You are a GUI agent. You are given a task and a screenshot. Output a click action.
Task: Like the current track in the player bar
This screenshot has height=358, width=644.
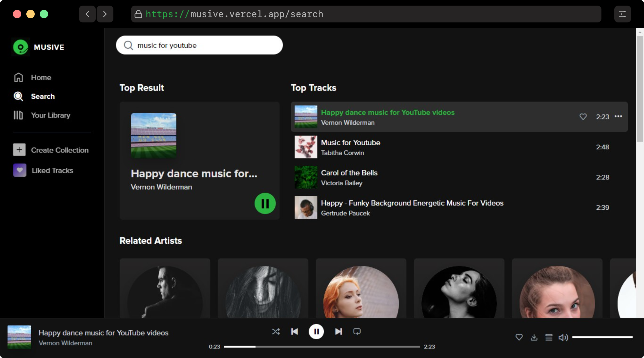pos(519,337)
